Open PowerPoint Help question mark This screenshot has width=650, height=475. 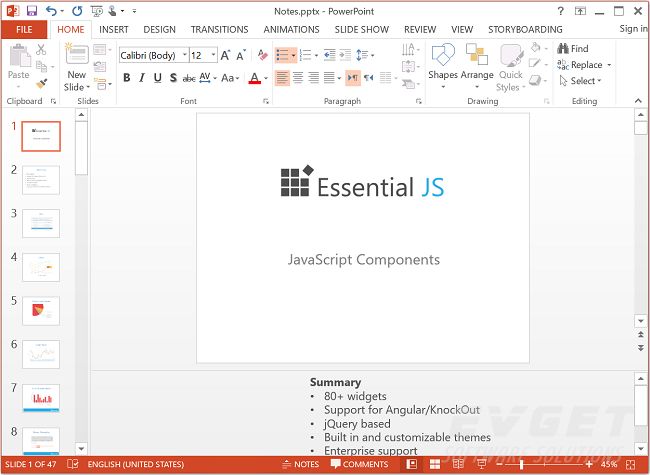[560, 11]
